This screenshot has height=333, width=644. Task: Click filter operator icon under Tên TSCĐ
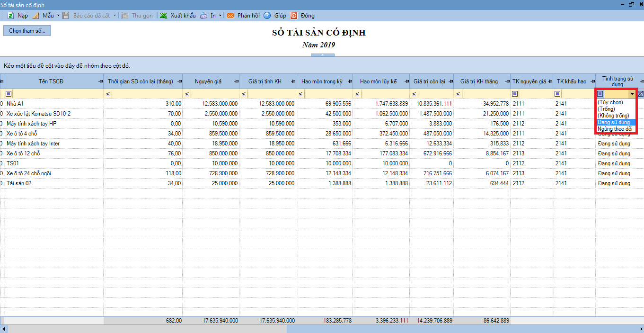click(9, 94)
